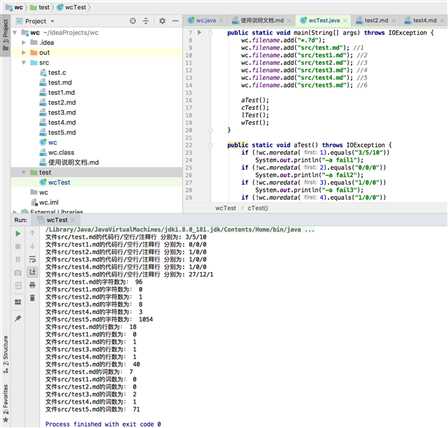Click the Stop icon in Run toolbar
448x428 pixels.
coord(18,247)
